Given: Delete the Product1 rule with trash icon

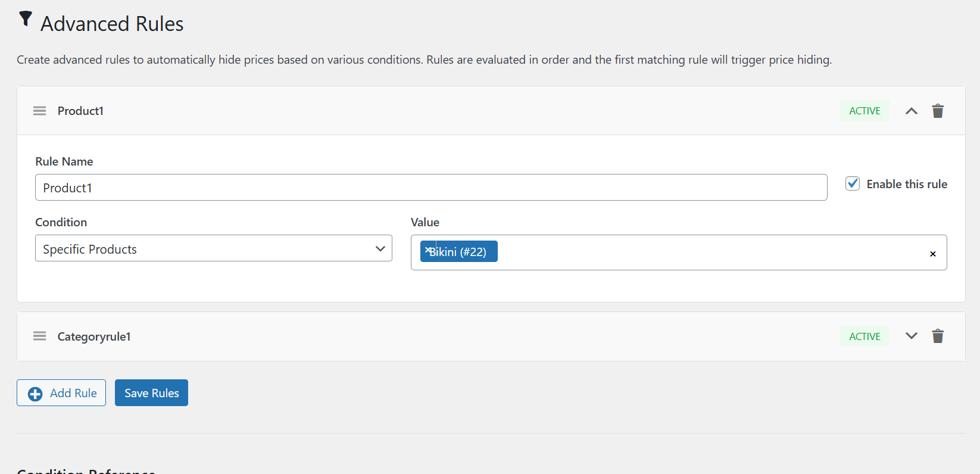Looking at the screenshot, I should pyautogui.click(x=938, y=111).
